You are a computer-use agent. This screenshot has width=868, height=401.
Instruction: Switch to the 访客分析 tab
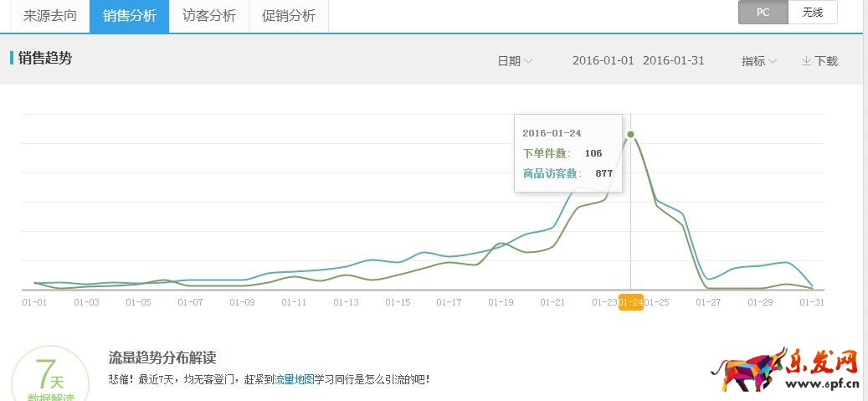209,16
